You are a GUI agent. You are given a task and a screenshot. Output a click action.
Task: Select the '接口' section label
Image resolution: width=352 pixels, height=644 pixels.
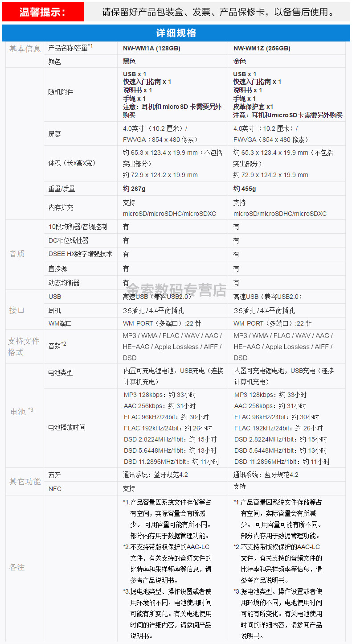pyautogui.click(x=17, y=310)
